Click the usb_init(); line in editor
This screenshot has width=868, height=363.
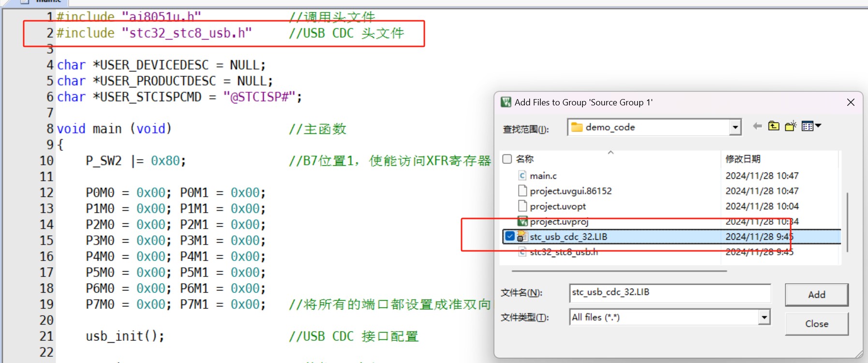pos(125,336)
